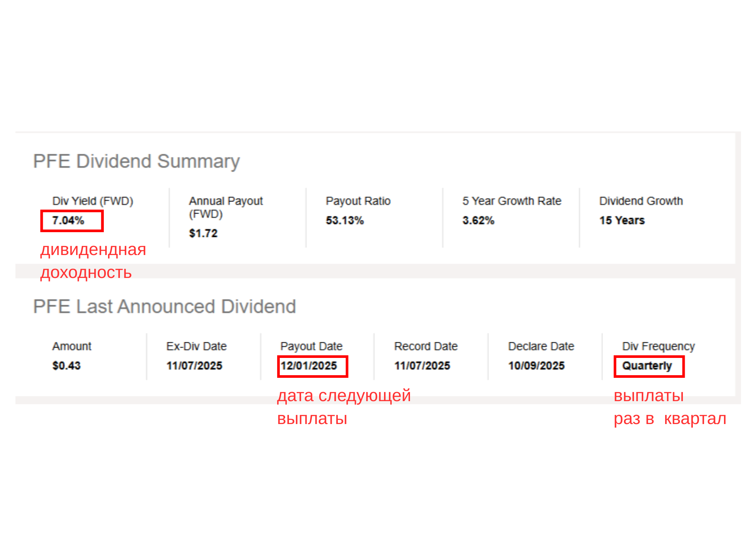Click the PFE Dividend Summary heading
The image size is (756, 536).
click(x=136, y=162)
